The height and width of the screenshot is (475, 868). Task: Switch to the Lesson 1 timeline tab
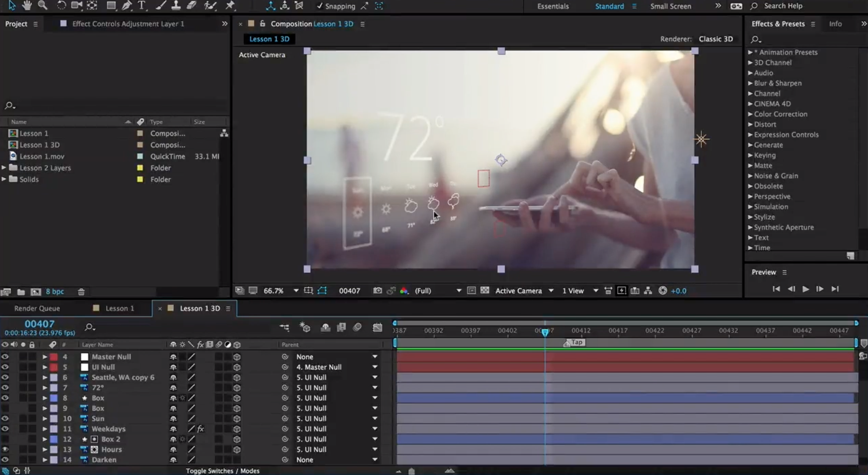pos(119,308)
